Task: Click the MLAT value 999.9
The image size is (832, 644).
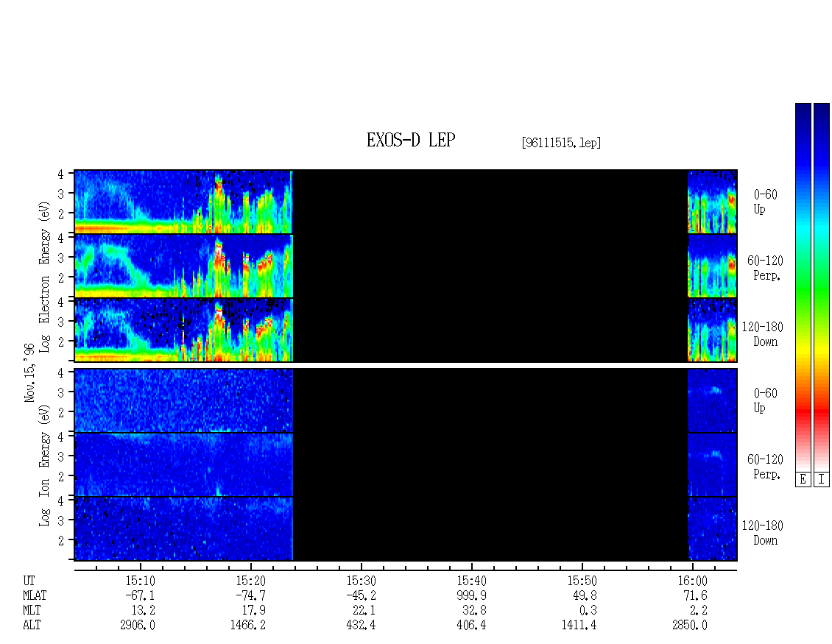Action: coord(471,595)
